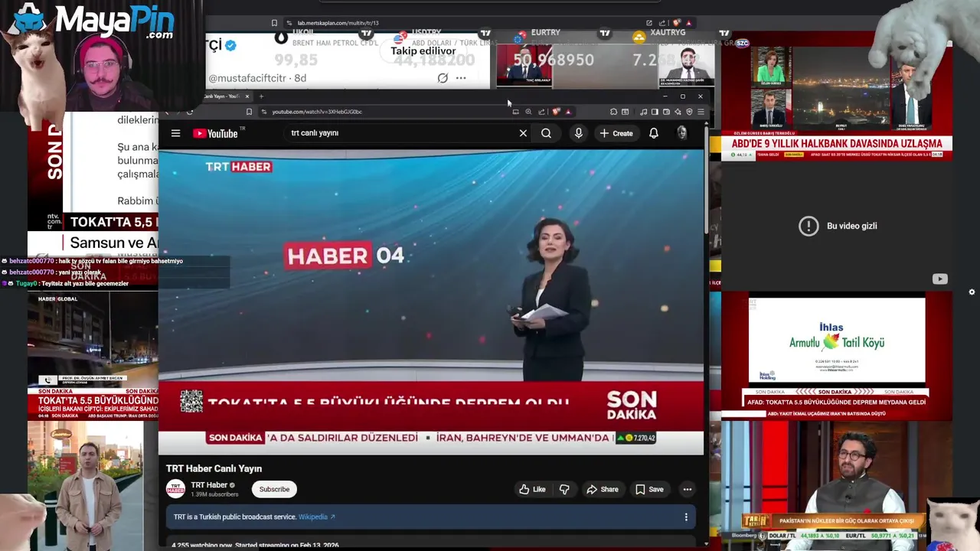The height and width of the screenshot is (551, 980).
Task: Click the YouTube logo on hidden video
Action: coord(939,279)
